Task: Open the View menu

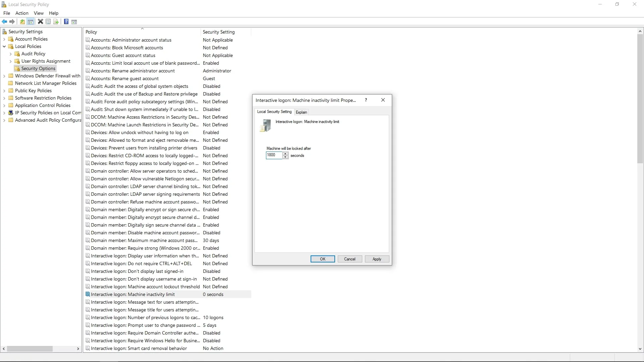Action: point(39,13)
